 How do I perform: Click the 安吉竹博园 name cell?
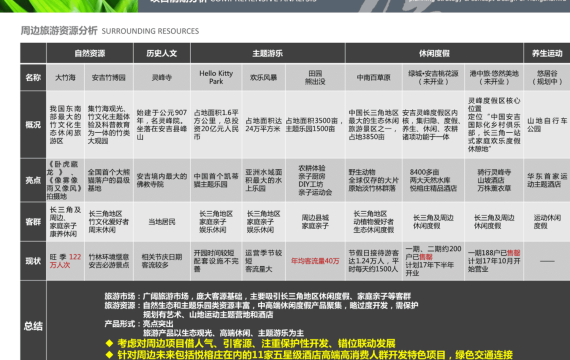coord(109,77)
